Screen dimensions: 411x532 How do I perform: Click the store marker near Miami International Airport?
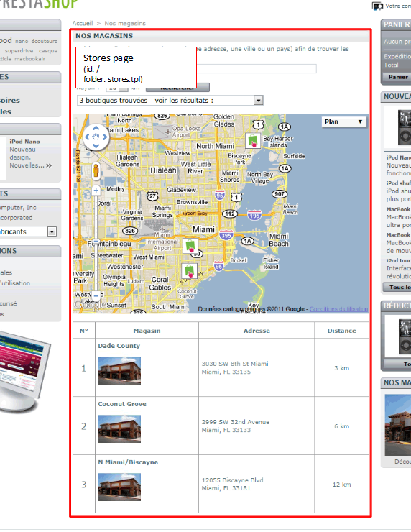tap(190, 245)
